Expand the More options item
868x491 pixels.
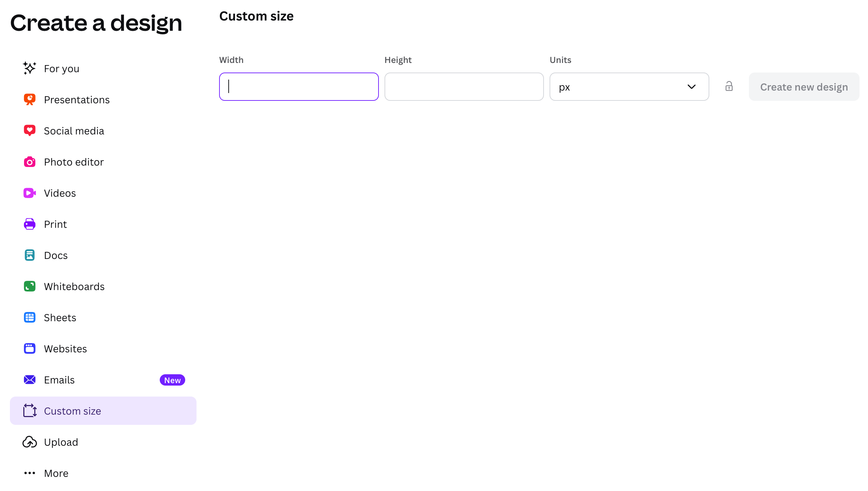click(x=56, y=473)
